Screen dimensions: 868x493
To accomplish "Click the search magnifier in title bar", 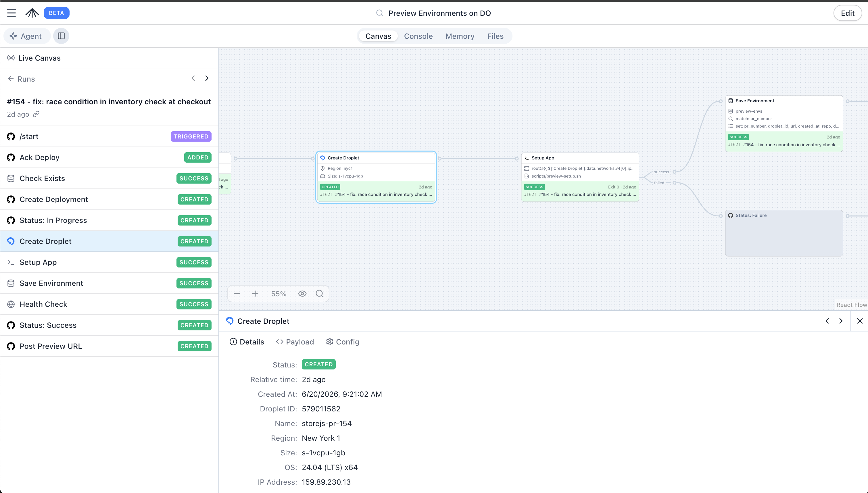I will tap(380, 13).
